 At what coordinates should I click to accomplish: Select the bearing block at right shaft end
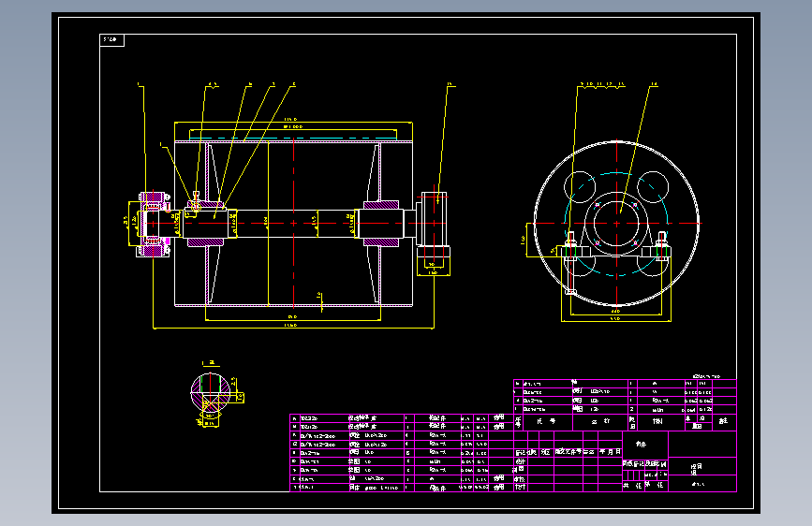[434, 226]
